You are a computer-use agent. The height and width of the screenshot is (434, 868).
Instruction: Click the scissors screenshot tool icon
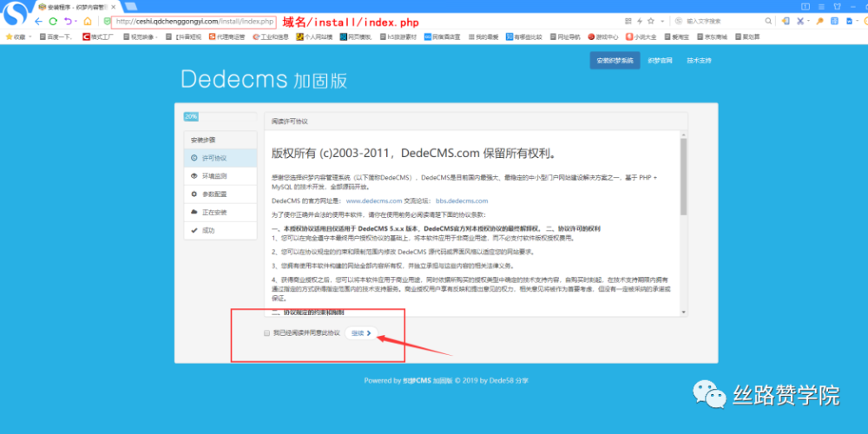coord(800,21)
